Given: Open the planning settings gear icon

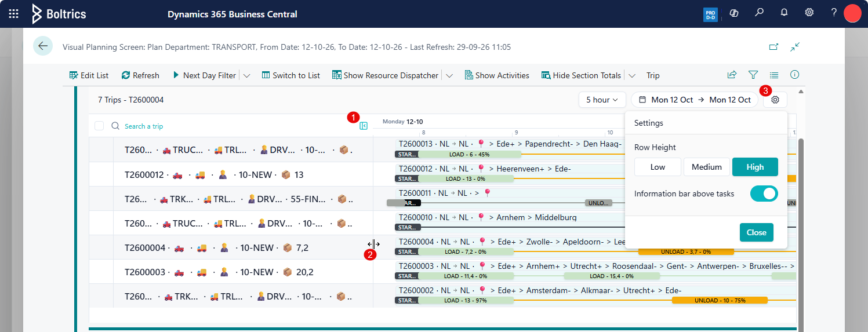Looking at the screenshot, I should (775, 100).
